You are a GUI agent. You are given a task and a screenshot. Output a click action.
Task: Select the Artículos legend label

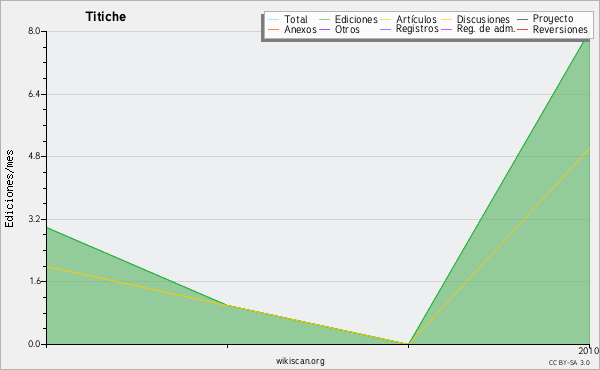coord(416,19)
